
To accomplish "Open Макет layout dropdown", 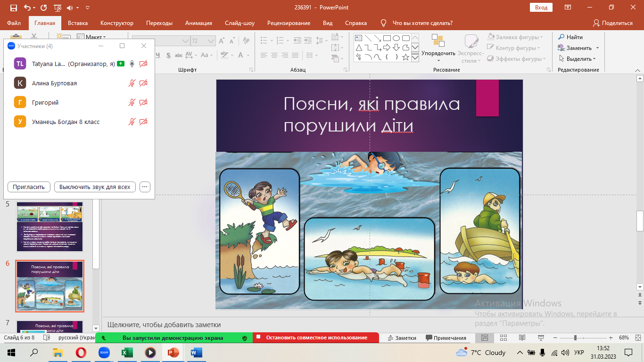I will tap(91, 37).
